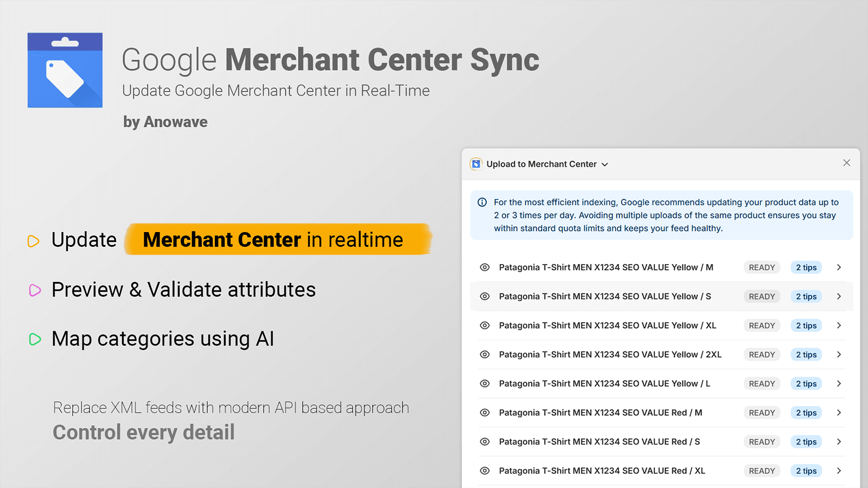The width and height of the screenshot is (868, 488).
Task: Click READY status of Red / XL row
Action: point(762,471)
